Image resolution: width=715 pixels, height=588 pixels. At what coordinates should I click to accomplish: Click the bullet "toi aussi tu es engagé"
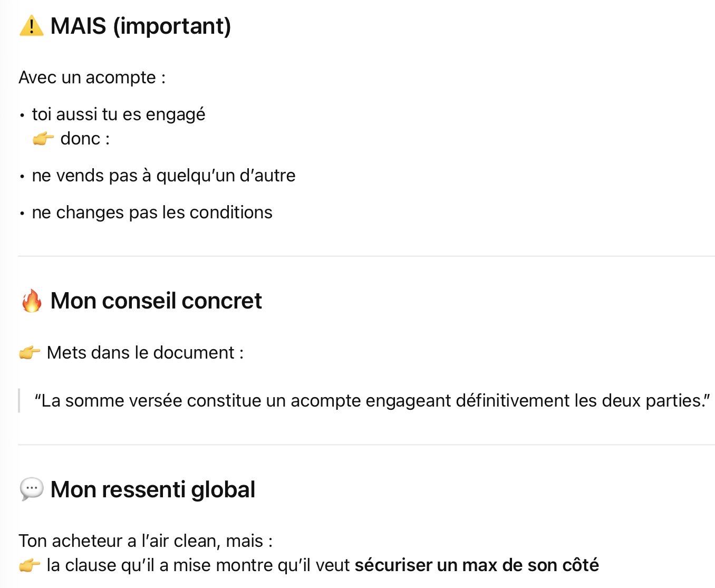119,114
